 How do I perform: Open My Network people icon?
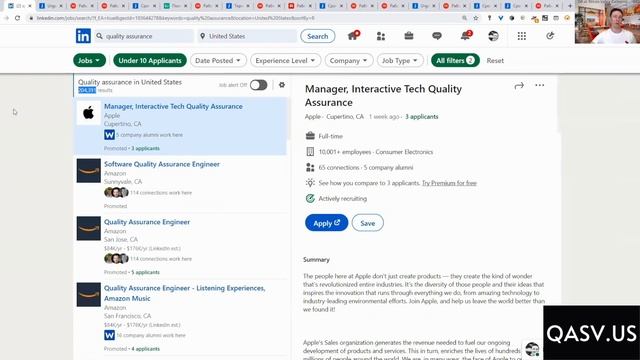(381, 36)
